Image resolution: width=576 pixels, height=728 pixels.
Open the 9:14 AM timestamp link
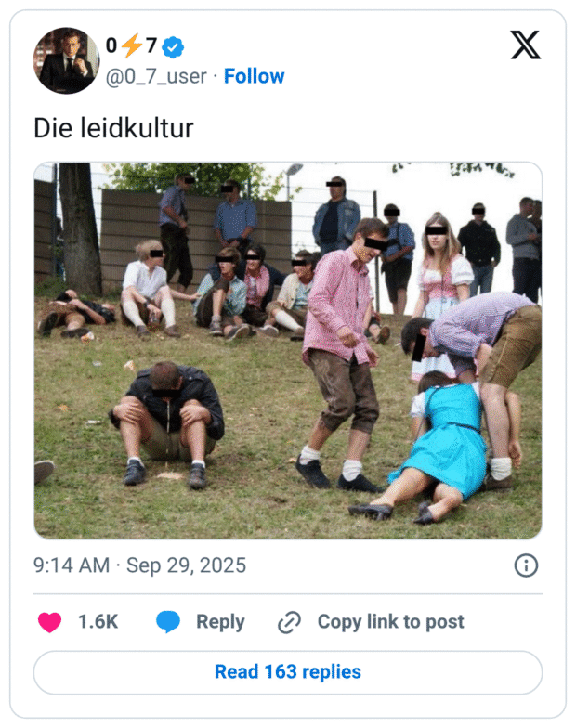click(x=71, y=565)
